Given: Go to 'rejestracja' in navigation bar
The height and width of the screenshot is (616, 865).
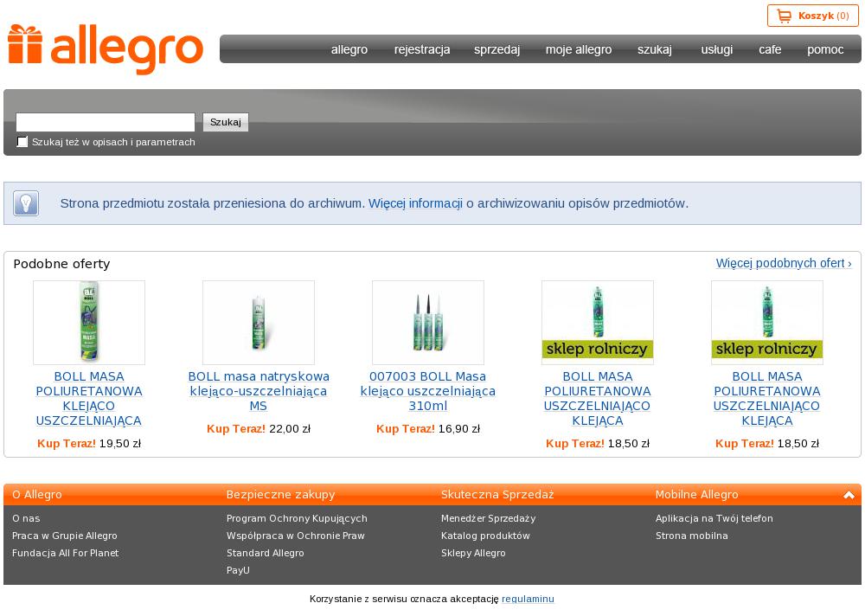Looking at the screenshot, I should pos(422,49).
